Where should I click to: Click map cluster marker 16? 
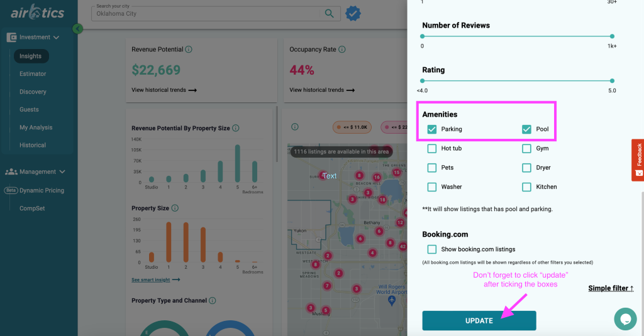tap(377, 177)
